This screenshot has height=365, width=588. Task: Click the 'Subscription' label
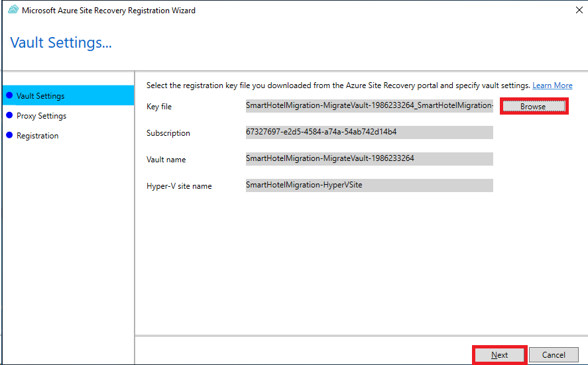click(x=168, y=133)
